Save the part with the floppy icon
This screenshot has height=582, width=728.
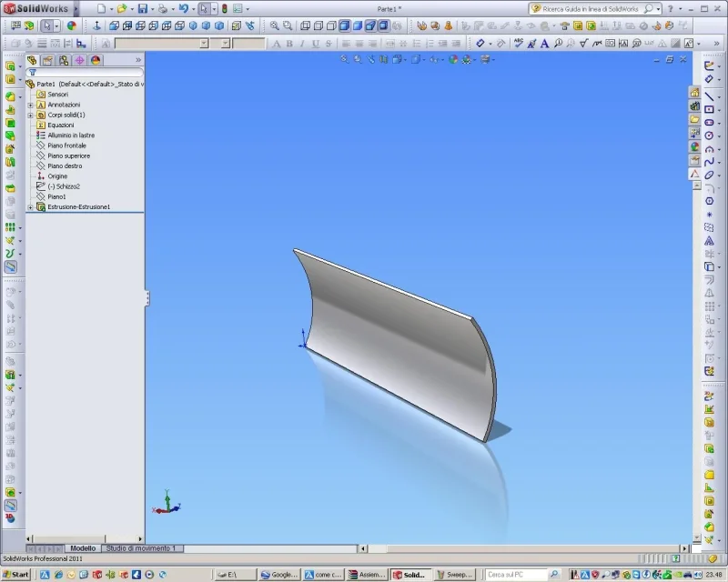coord(143,9)
